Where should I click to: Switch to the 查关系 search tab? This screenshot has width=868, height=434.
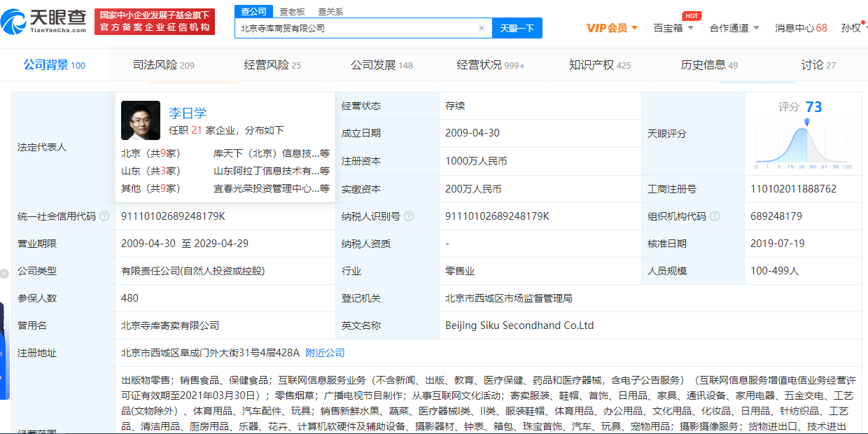point(330,11)
